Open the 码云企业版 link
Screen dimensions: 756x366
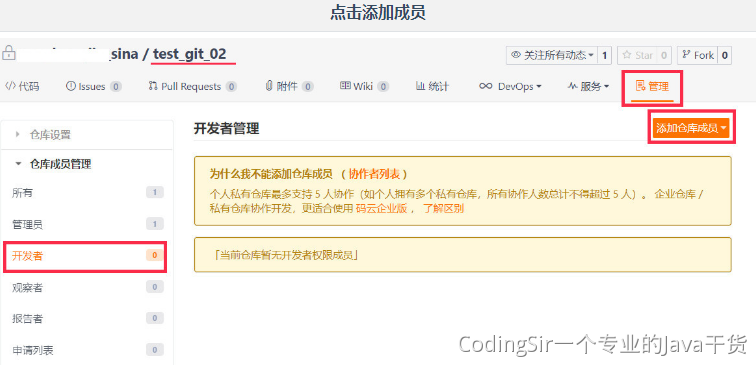(x=381, y=208)
